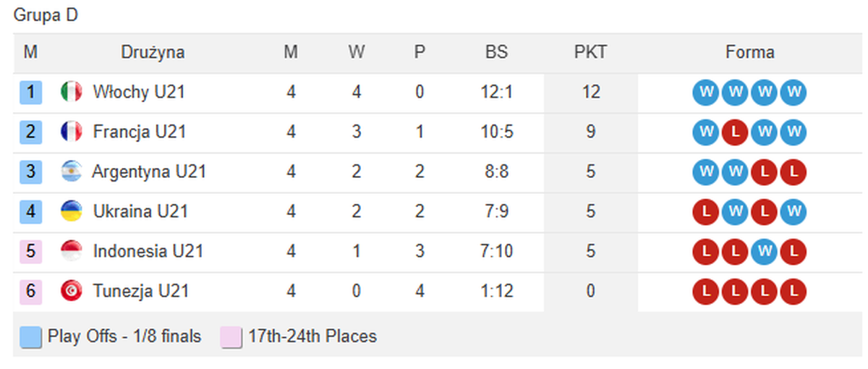The width and height of the screenshot is (868, 369).
Task: Open Francja U21 team link
Action: click(139, 132)
